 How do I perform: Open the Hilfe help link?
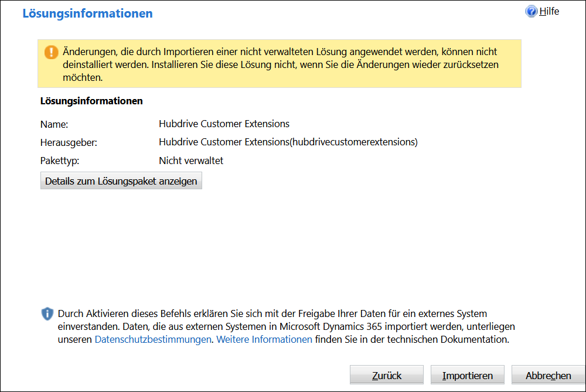[549, 12]
